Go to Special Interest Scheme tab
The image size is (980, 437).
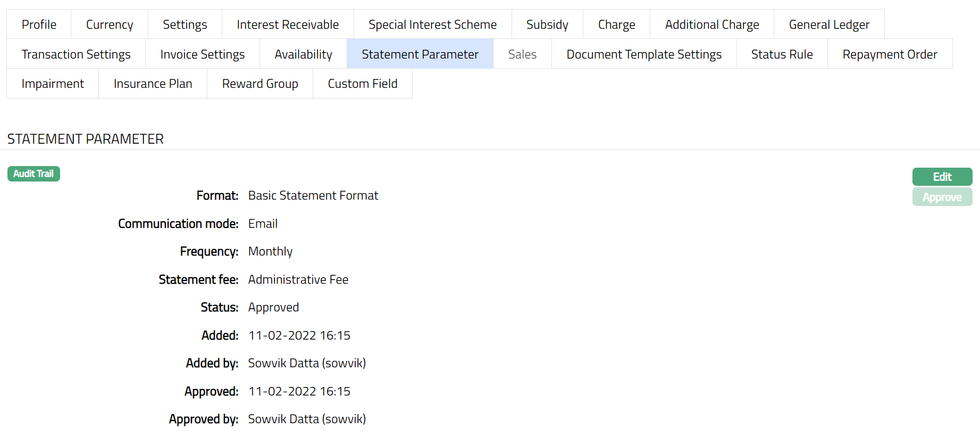pyautogui.click(x=432, y=24)
